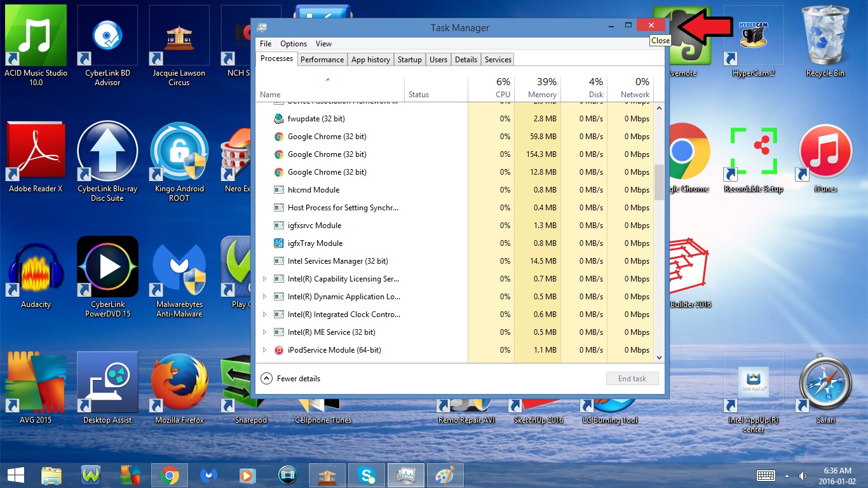This screenshot has height=488, width=868.
Task: Expand Intel(R) Integrated Clock Contro... process
Action: (265, 315)
